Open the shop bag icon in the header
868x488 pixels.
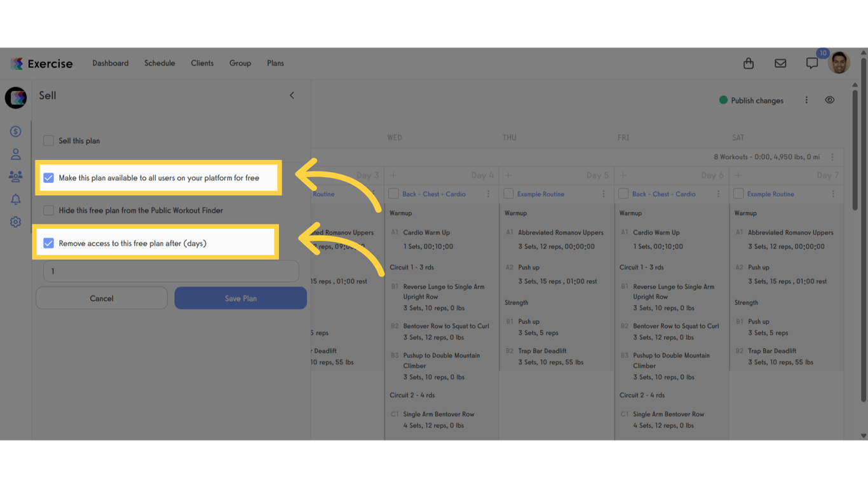pyautogui.click(x=748, y=63)
